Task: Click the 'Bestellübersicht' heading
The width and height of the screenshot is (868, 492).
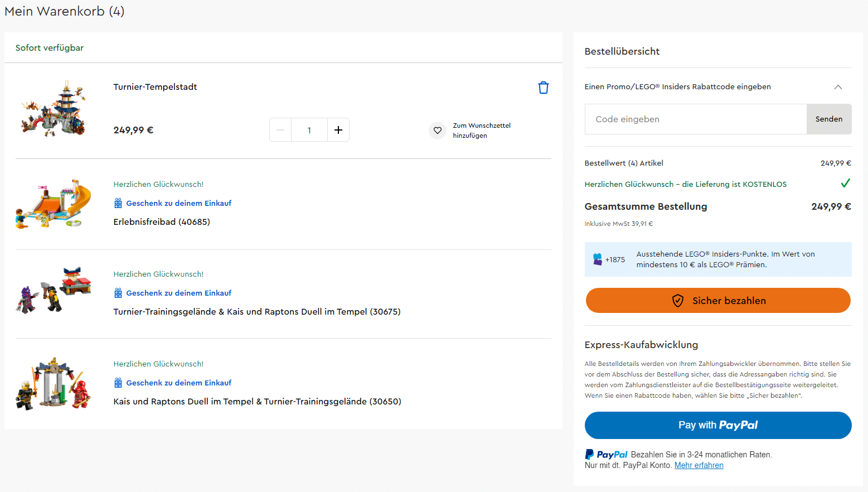Action: 622,51
